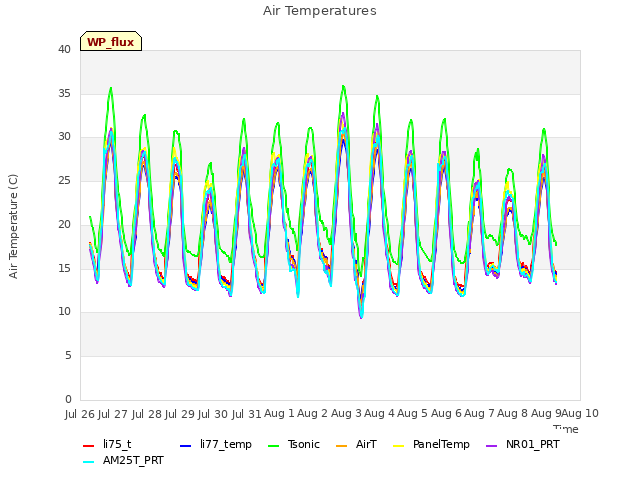Click the 35 y-axis tick label
The height and width of the screenshot is (480, 640).
(64, 93)
